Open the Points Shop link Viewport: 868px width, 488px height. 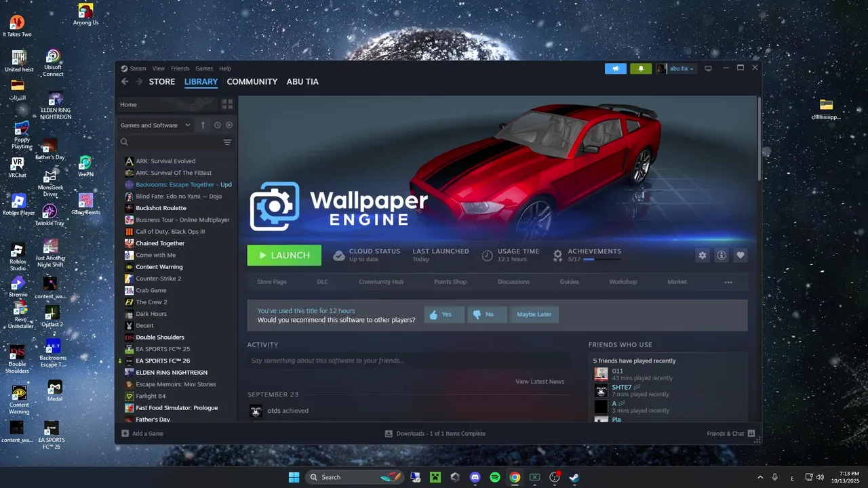pos(450,282)
